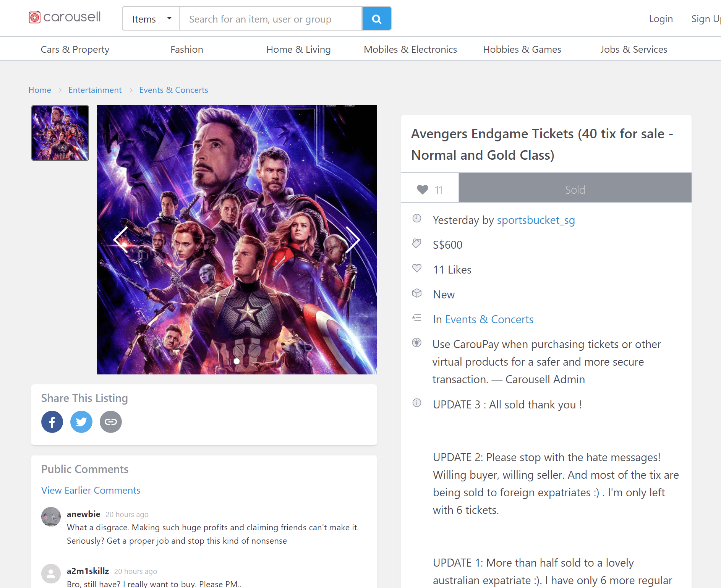Copy listing link via chain icon
The width and height of the screenshot is (721, 588).
point(111,422)
